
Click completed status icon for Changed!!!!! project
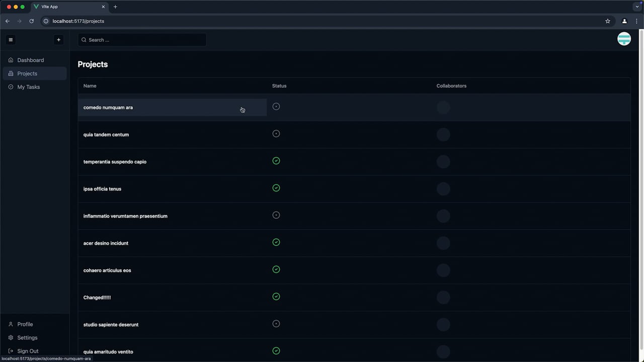[276, 297]
